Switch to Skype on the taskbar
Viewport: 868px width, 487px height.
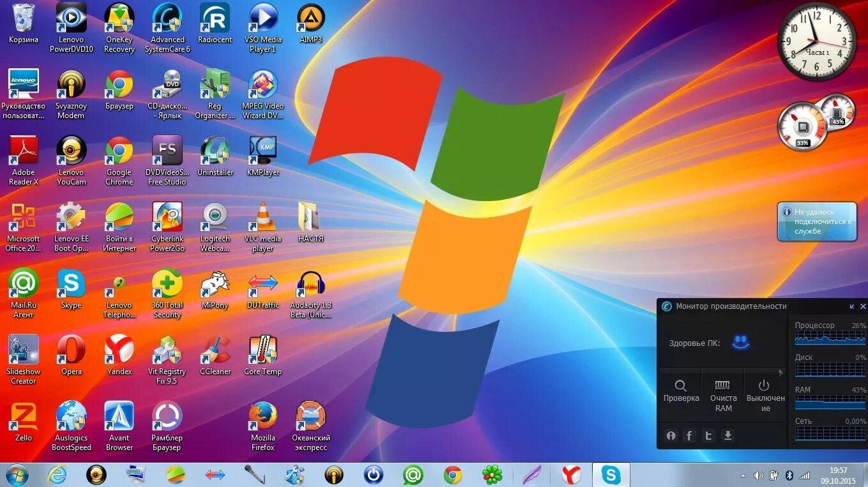pyautogui.click(x=611, y=475)
